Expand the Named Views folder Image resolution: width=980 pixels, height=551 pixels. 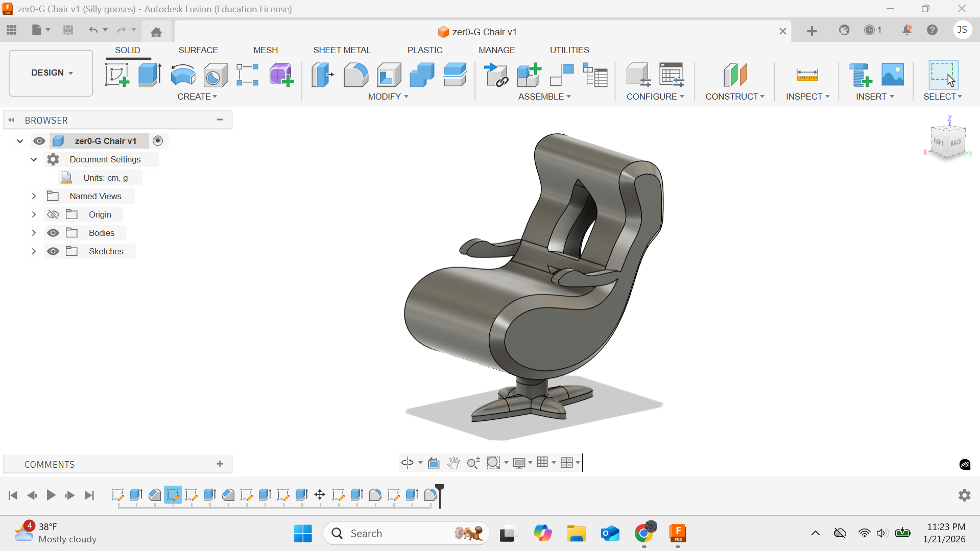click(x=34, y=196)
